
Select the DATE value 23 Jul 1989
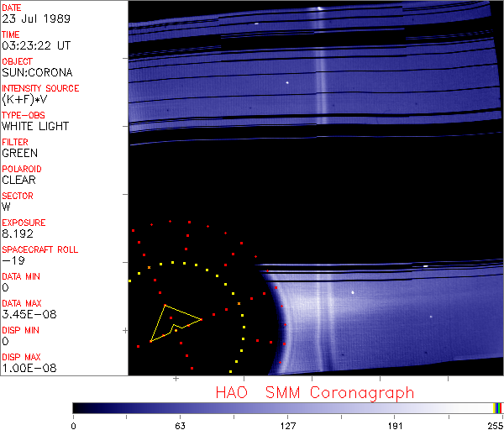(30, 18)
